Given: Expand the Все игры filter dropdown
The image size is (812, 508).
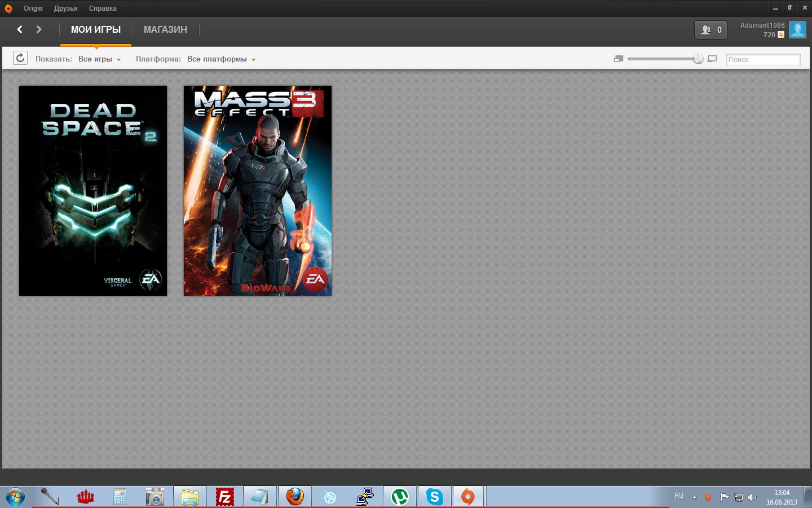Looking at the screenshot, I should 100,59.
